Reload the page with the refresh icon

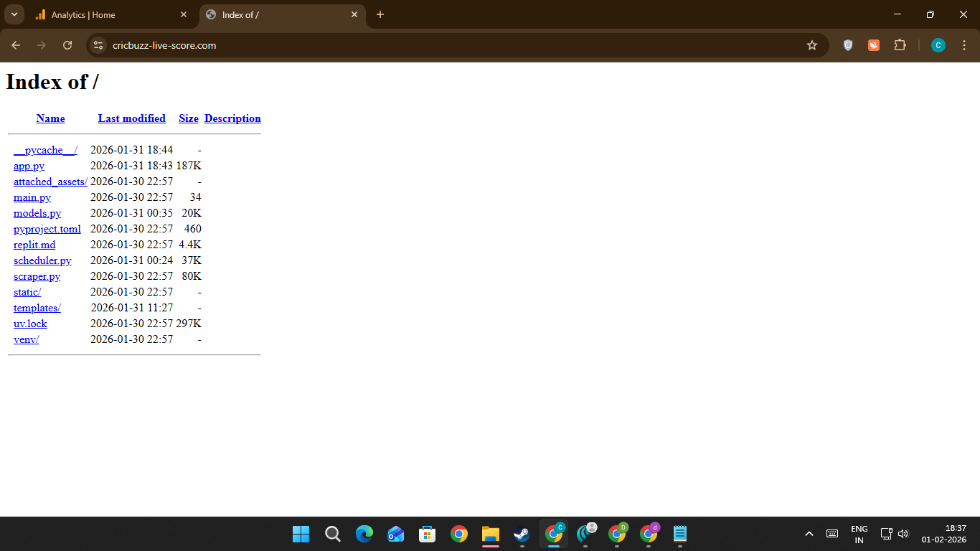click(67, 45)
